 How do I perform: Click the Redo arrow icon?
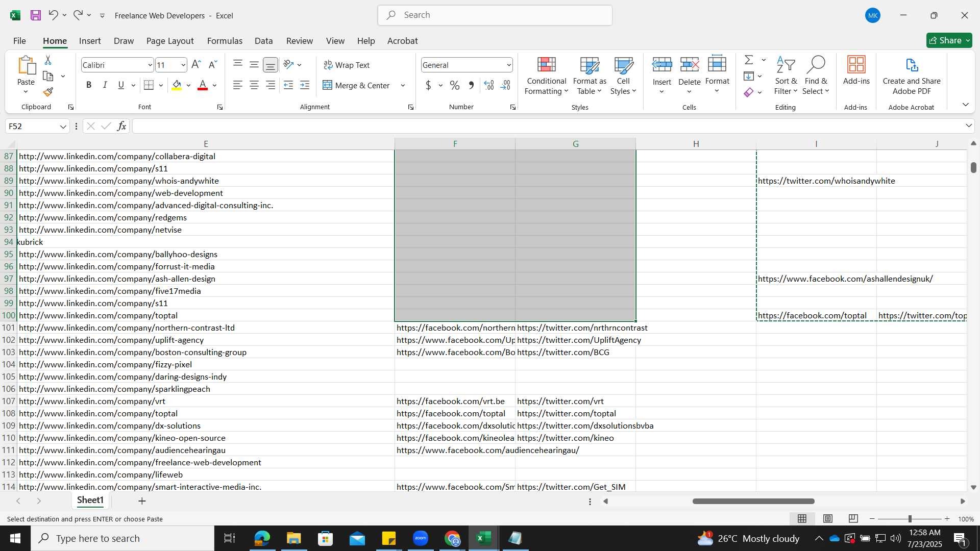(78, 15)
